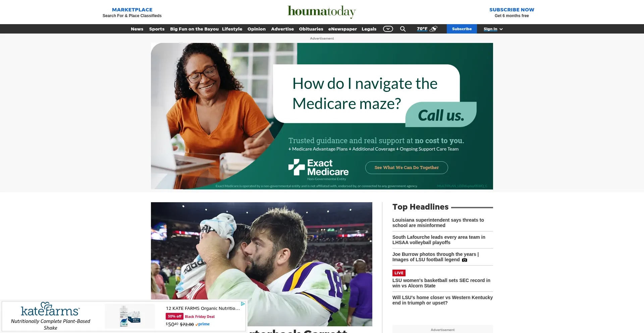
Task: Open the Obituaries menu item
Action: pos(311,29)
